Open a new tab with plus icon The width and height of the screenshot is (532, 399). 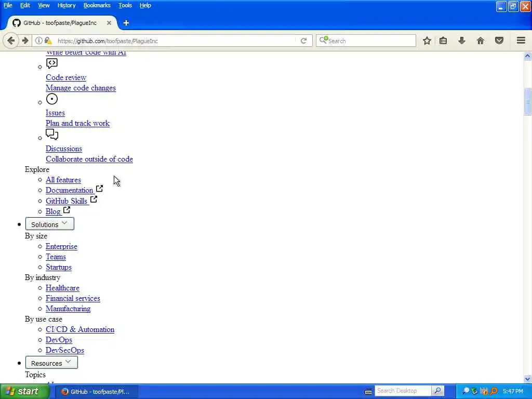(x=126, y=23)
